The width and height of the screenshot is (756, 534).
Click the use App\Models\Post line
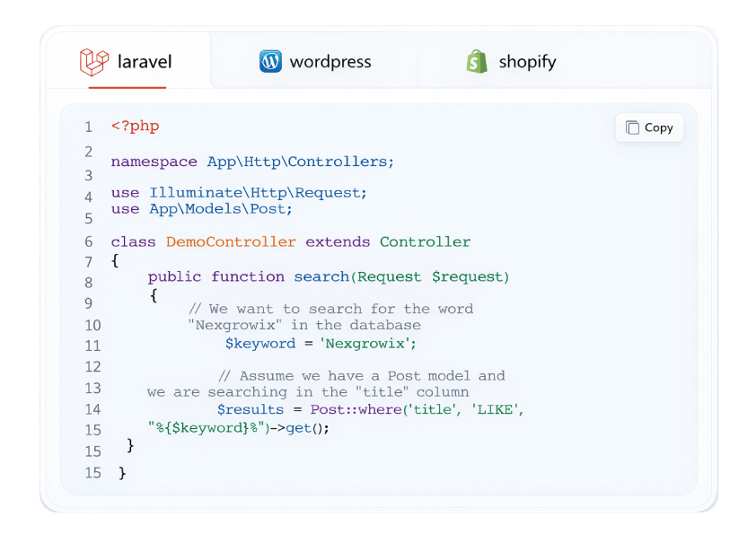202,208
